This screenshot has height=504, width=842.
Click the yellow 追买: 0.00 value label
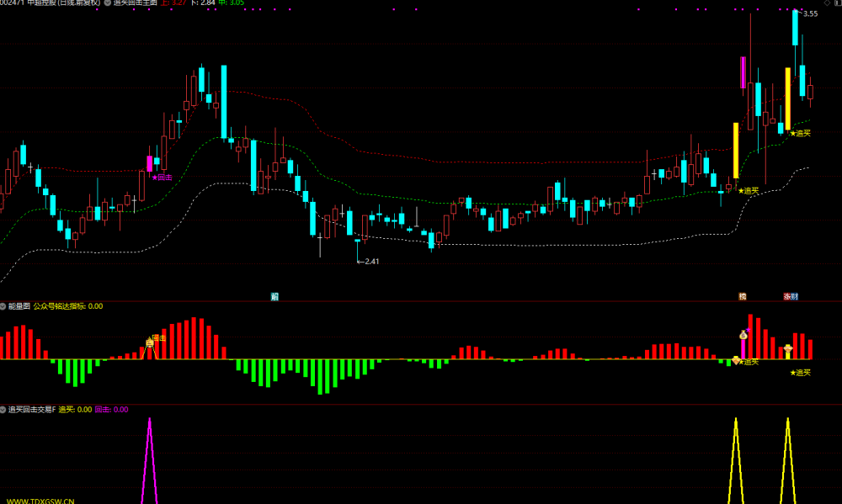click(x=75, y=410)
